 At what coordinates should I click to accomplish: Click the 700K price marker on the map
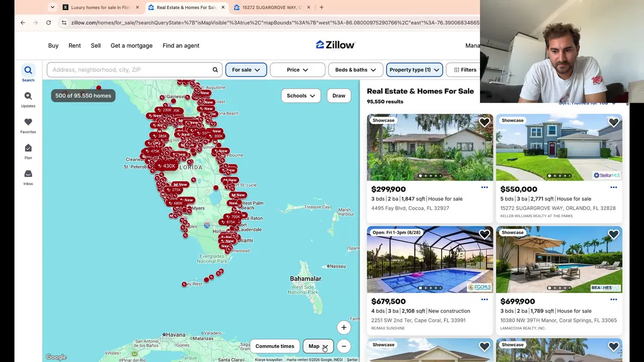(x=233, y=217)
